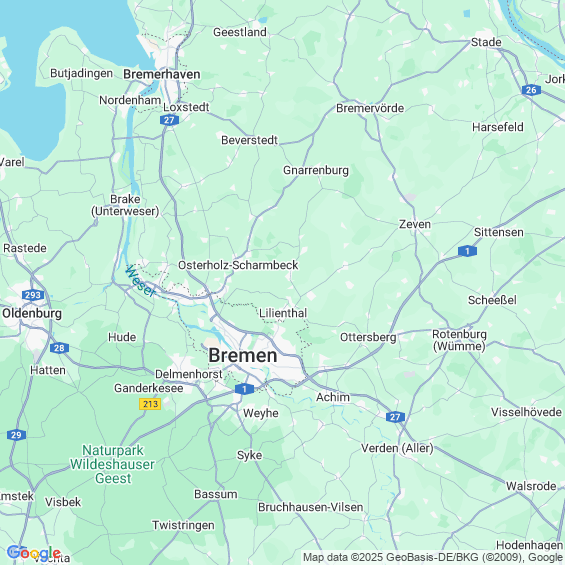Click the Rotenburg (Wümme) label
The width and height of the screenshot is (565, 565).
click(459, 340)
